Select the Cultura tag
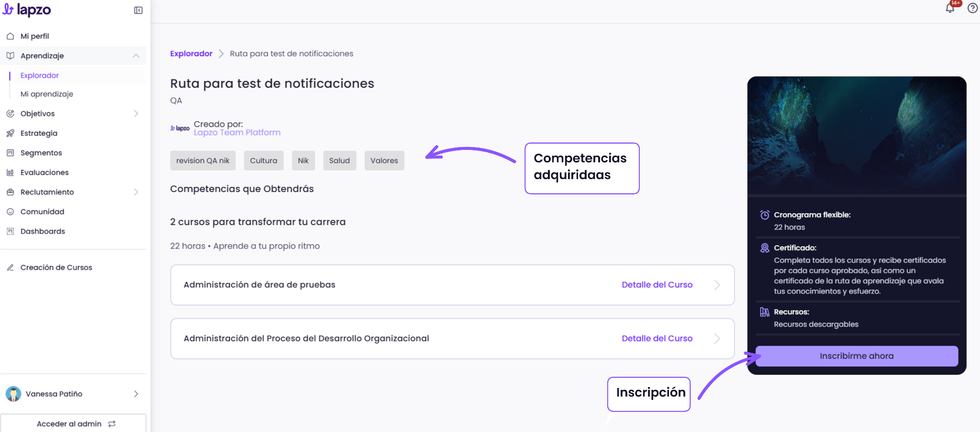This screenshot has height=432, width=980. 264,160
